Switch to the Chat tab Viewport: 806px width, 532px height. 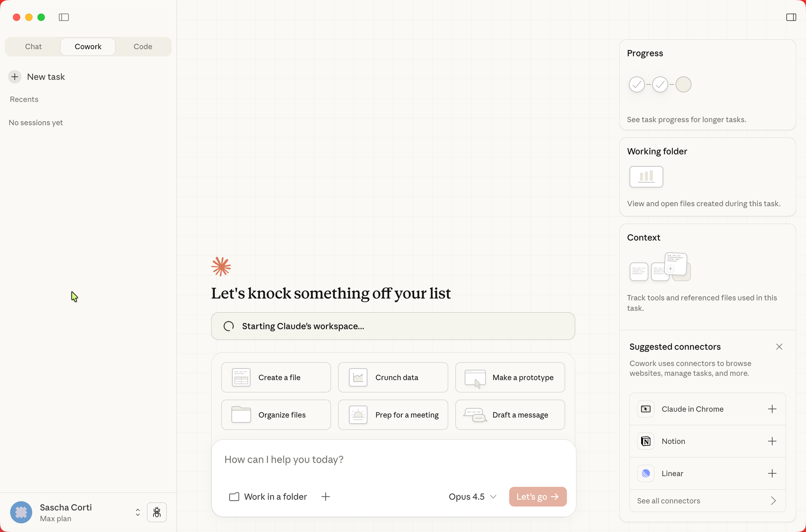click(33, 46)
